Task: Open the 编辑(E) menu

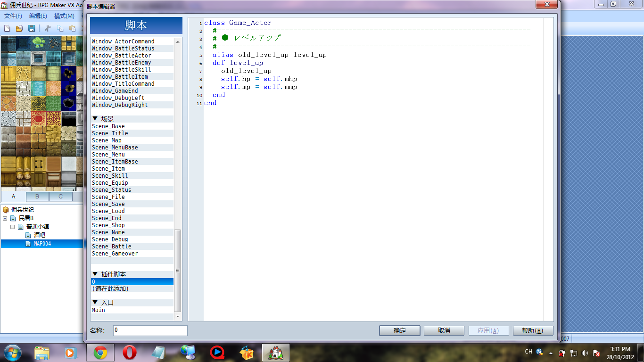Action: (x=38, y=16)
